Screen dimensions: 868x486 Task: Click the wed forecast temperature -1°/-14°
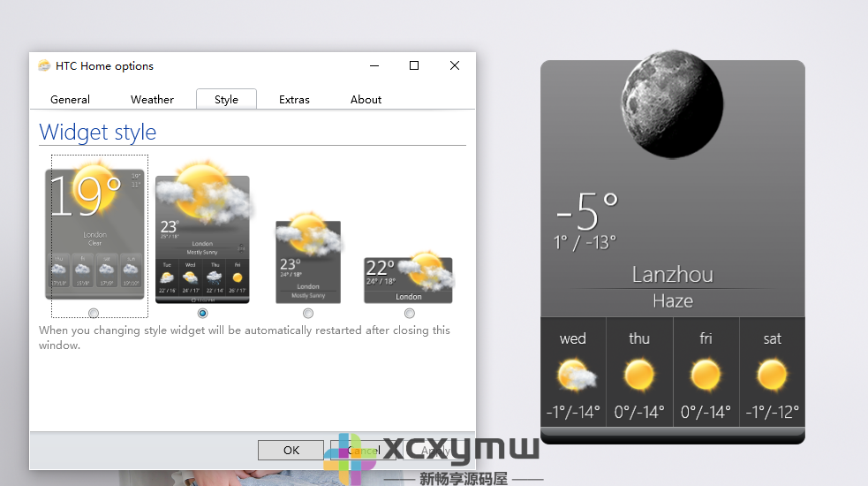coord(573,412)
